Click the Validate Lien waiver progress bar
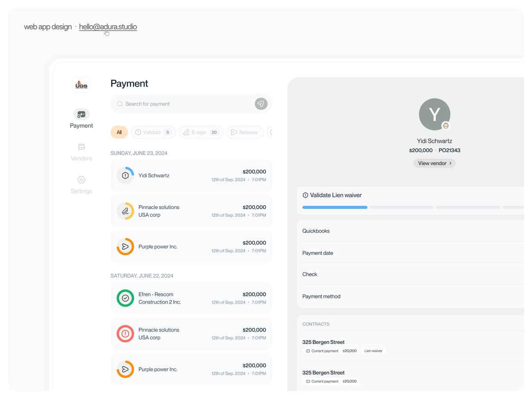The image size is (532, 399). click(335, 207)
